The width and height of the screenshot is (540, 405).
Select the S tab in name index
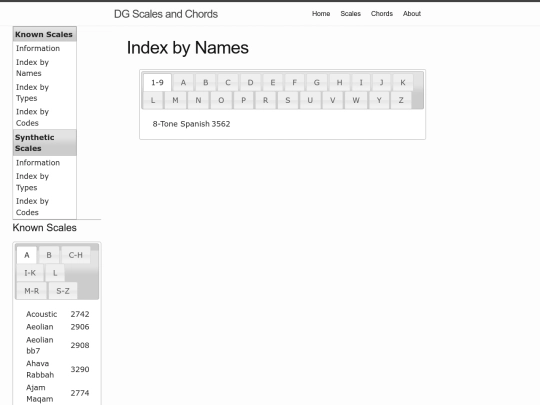pyautogui.click(x=288, y=100)
